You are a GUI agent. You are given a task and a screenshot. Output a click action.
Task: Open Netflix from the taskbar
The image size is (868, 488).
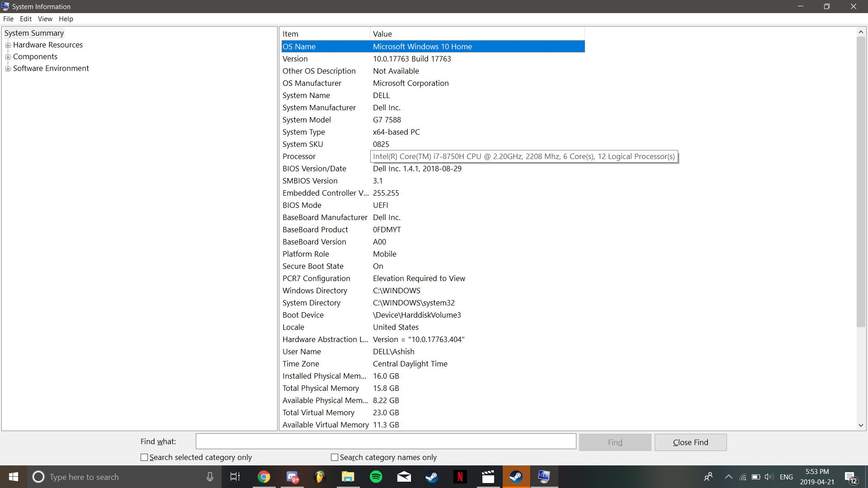pyautogui.click(x=460, y=477)
